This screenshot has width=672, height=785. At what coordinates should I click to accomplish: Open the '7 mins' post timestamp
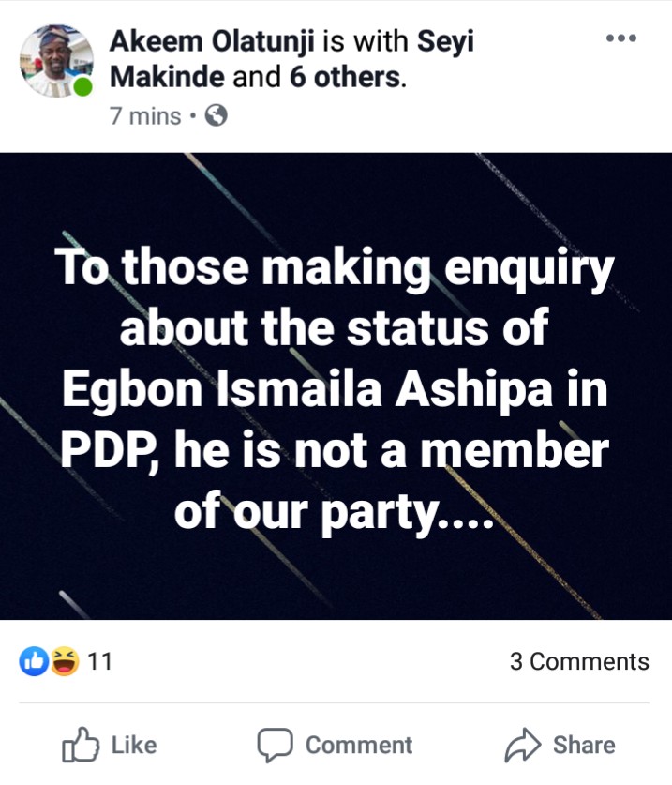pyautogui.click(x=145, y=116)
